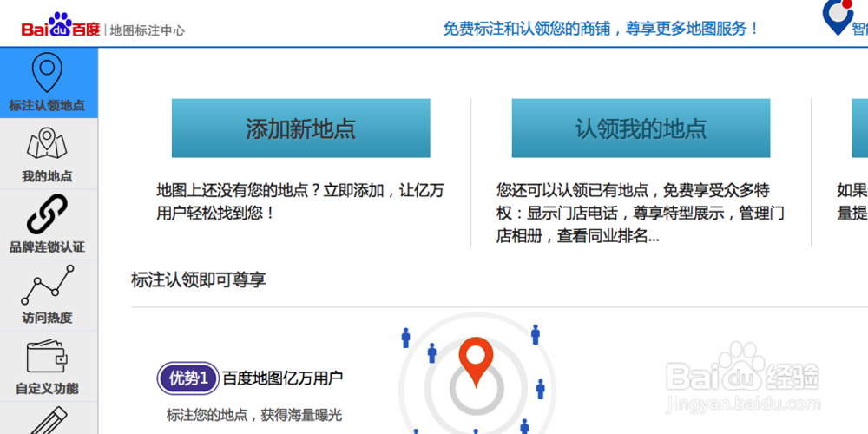Click the blue location logo at top right
The image size is (868, 434).
tap(838, 16)
